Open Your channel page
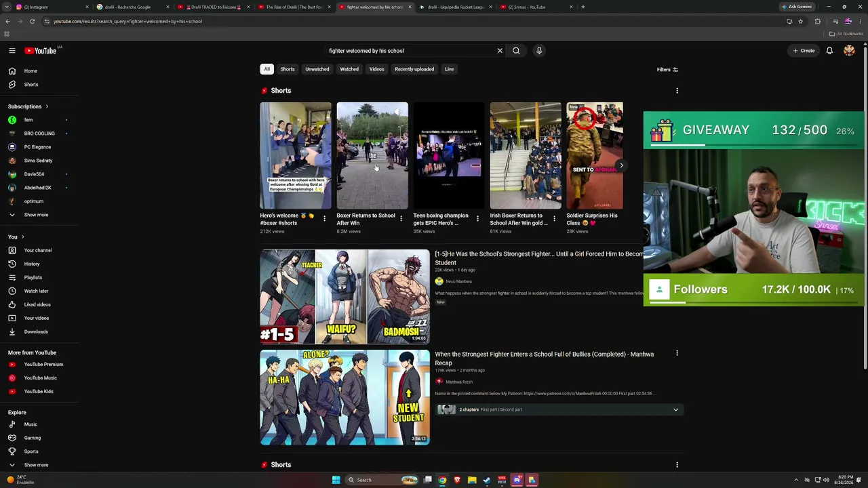 pyautogui.click(x=39, y=250)
